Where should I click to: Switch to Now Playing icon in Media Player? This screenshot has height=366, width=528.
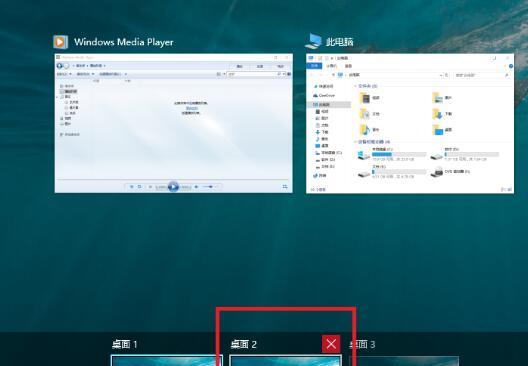[x=285, y=187]
